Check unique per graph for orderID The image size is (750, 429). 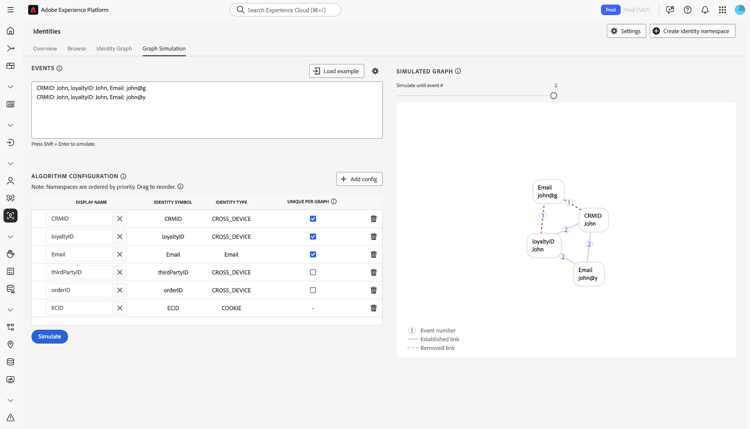[313, 290]
